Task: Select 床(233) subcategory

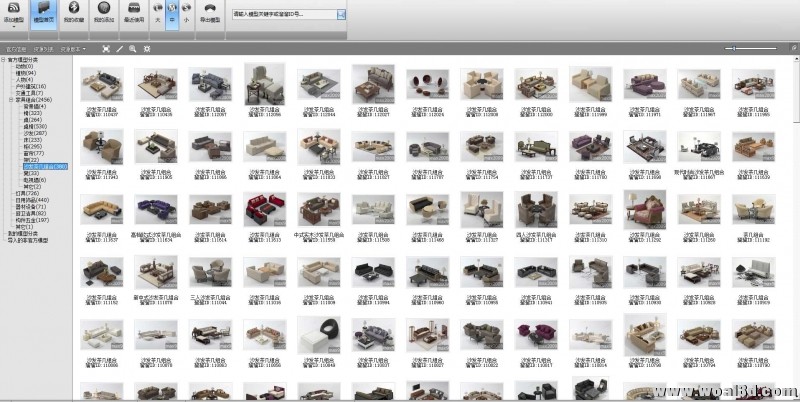Action: 33,140
